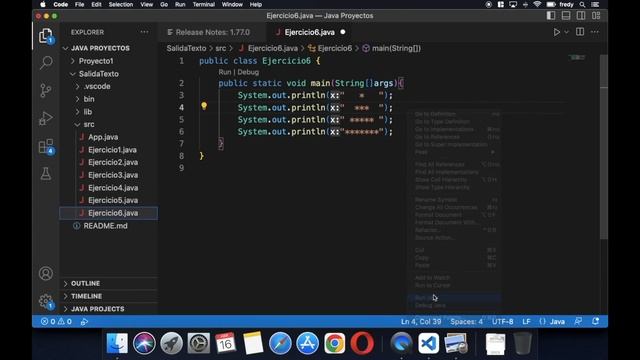Open Customize Layout button
The width and height of the screenshot is (640, 360).
(596, 16)
